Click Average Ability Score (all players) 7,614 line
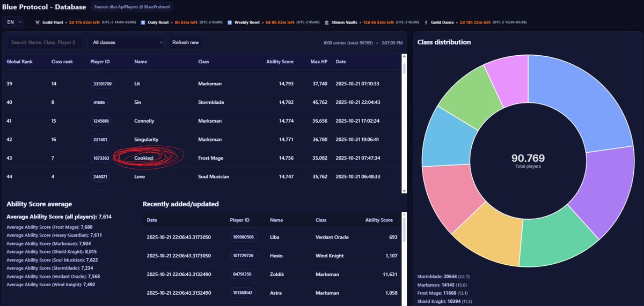 pyautogui.click(x=59, y=217)
